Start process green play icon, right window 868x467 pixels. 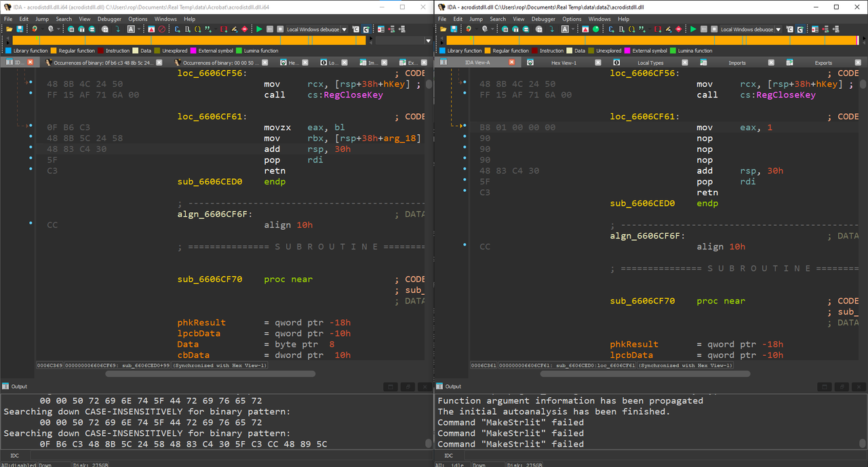pyautogui.click(x=693, y=29)
